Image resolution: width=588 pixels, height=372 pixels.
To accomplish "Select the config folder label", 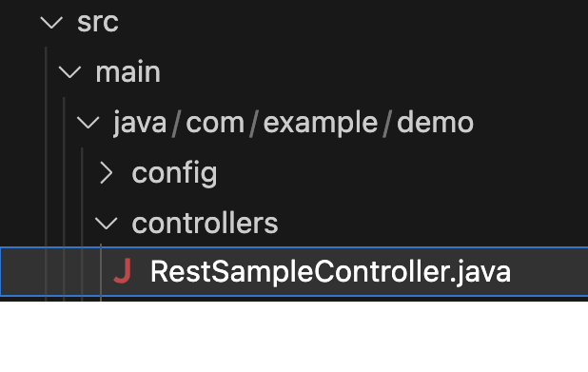I will point(175,173).
